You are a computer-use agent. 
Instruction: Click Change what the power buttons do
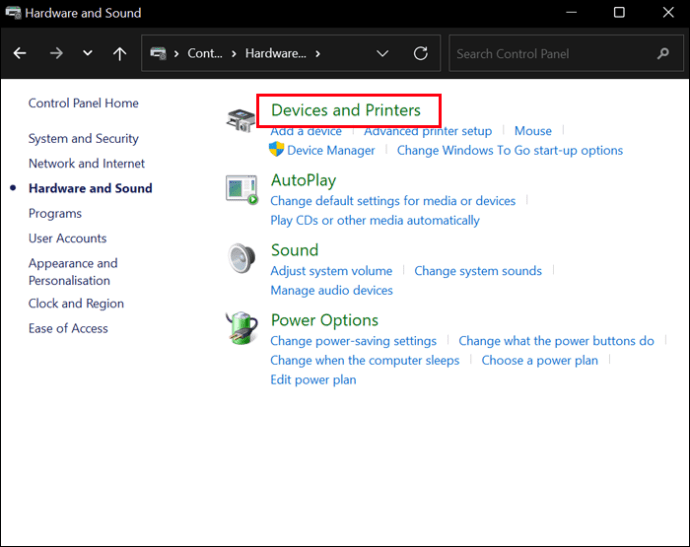click(x=556, y=341)
